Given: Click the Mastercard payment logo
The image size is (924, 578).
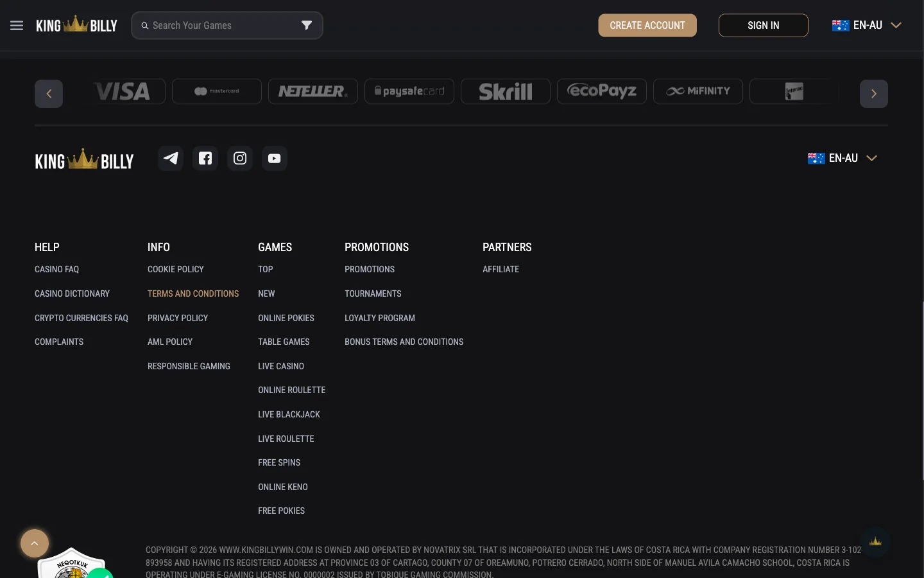Looking at the screenshot, I should click(217, 91).
